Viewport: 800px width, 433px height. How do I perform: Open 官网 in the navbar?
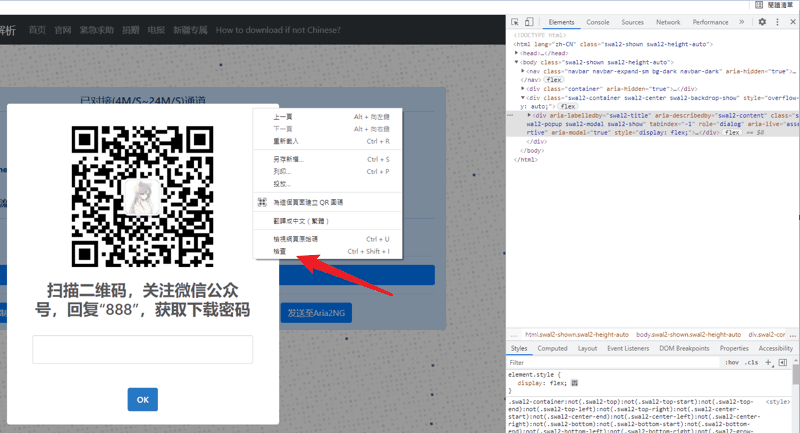(x=63, y=30)
